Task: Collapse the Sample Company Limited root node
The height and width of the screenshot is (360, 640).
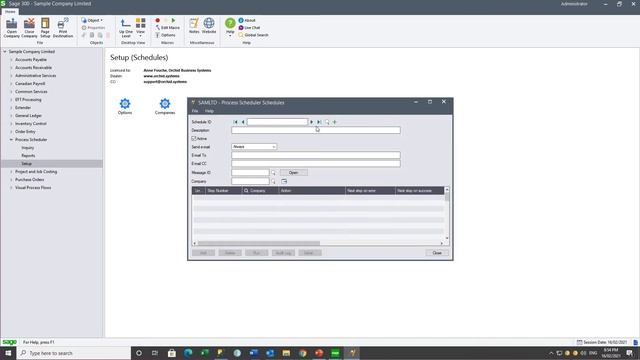Action: [5, 52]
